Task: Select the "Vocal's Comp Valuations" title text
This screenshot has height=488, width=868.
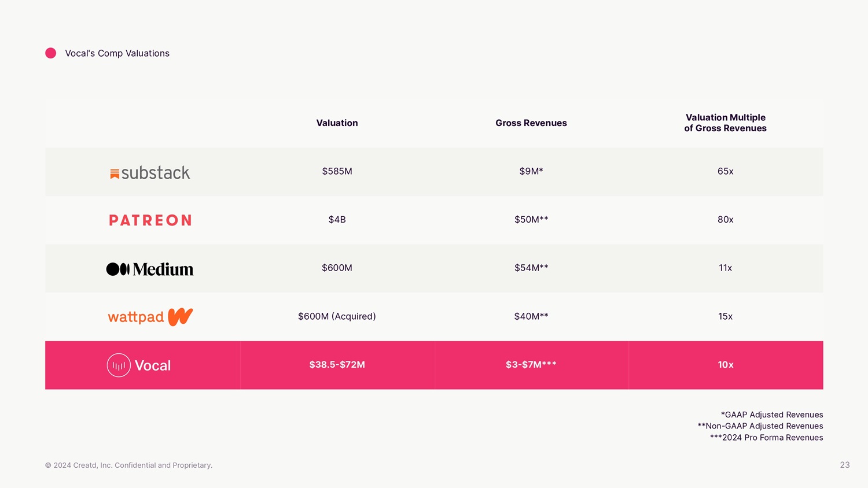Action: [x=117, y=53]
